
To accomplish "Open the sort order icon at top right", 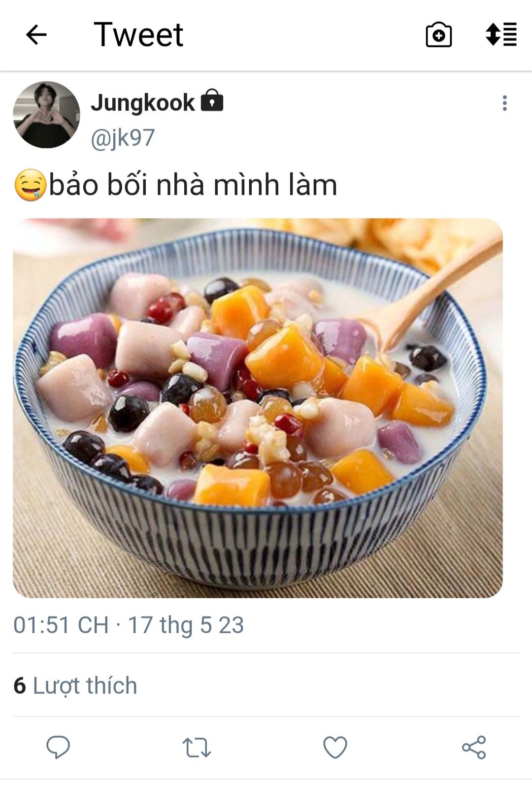I will click(x=501, y=34).
